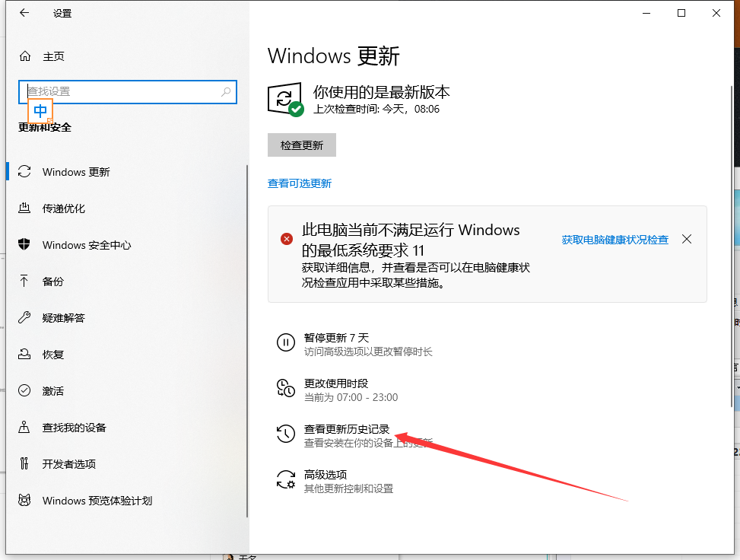Image resolution: width=740 pixels, height=560 pixels.
Task: Click the shield icon for Windows 安全中心
Action: point(24,244)
